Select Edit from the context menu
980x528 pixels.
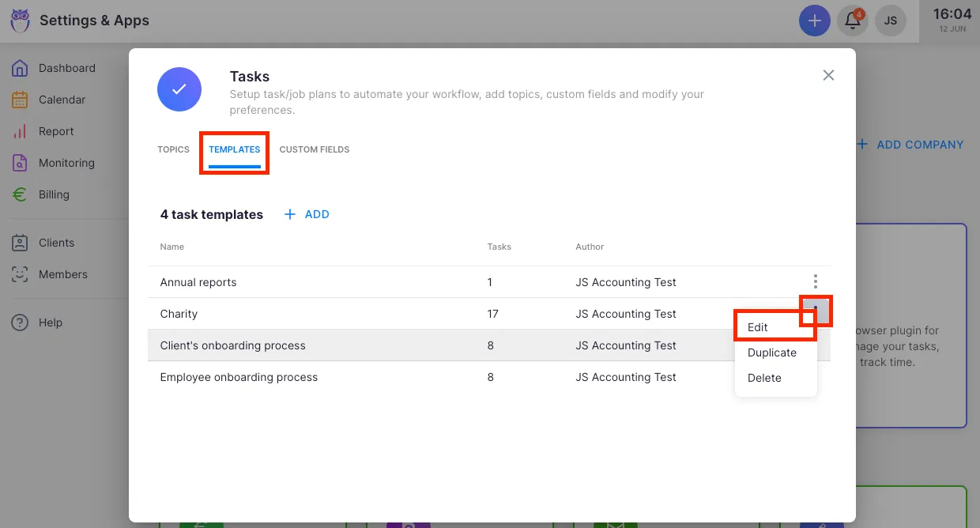(x=758, y=327)
